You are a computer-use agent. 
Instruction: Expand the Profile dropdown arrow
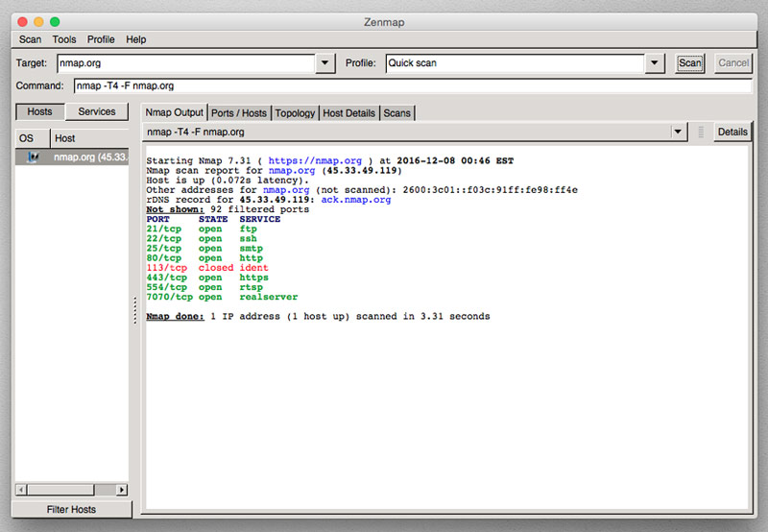[655, 63]
